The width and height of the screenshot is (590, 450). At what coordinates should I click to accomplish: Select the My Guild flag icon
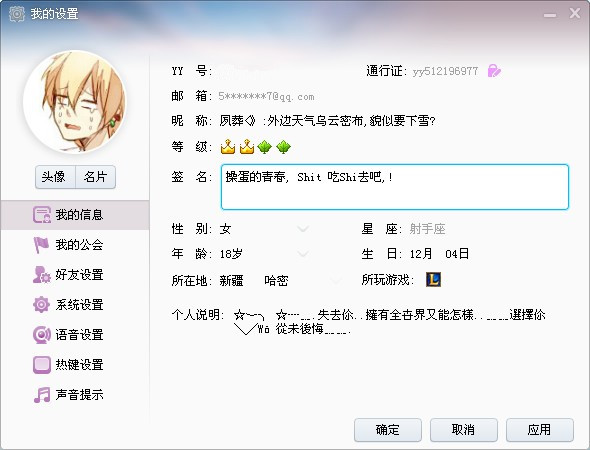coord(41,245)
